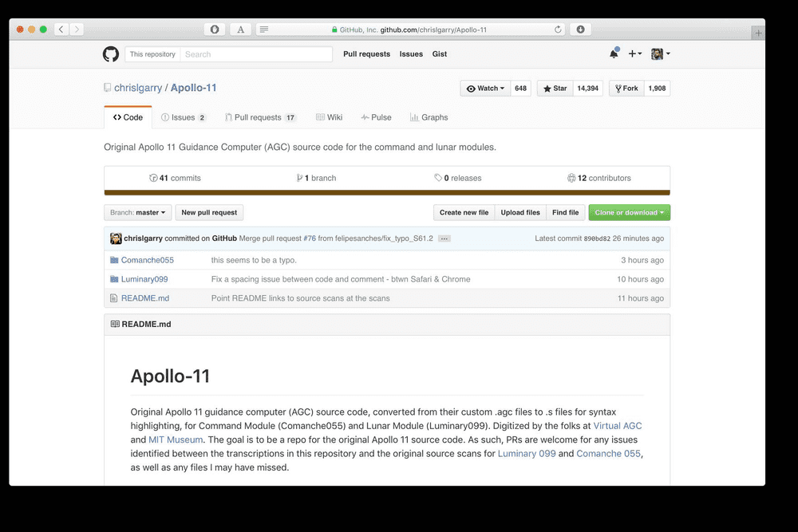This screenshot has width=798, height=532.
Task: Open the user avatar profile menu
Action: point(660,53)
